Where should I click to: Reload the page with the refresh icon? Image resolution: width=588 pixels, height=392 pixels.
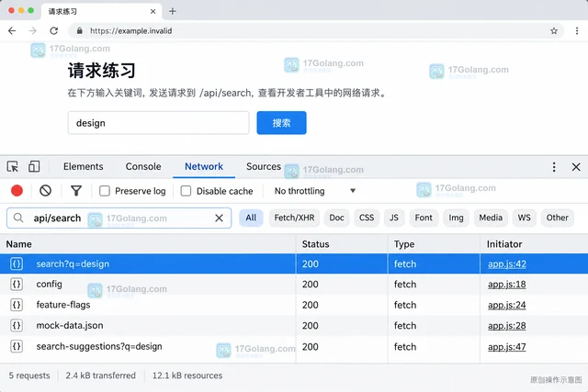54,30
